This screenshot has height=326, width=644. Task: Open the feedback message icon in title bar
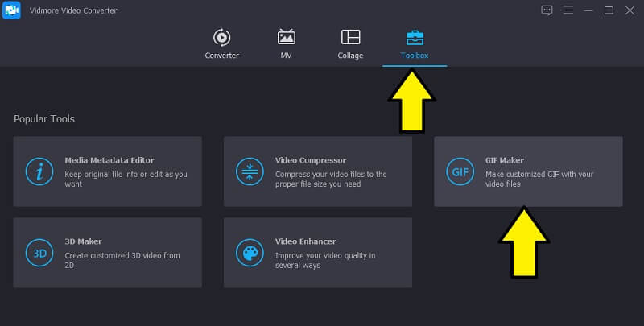click(x=547, y=10)
